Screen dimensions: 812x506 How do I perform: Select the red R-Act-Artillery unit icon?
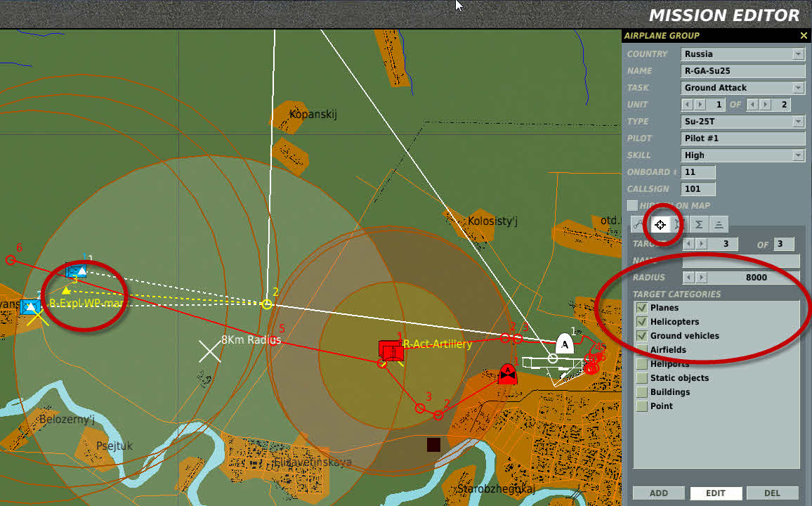click(x=391, y=351)
